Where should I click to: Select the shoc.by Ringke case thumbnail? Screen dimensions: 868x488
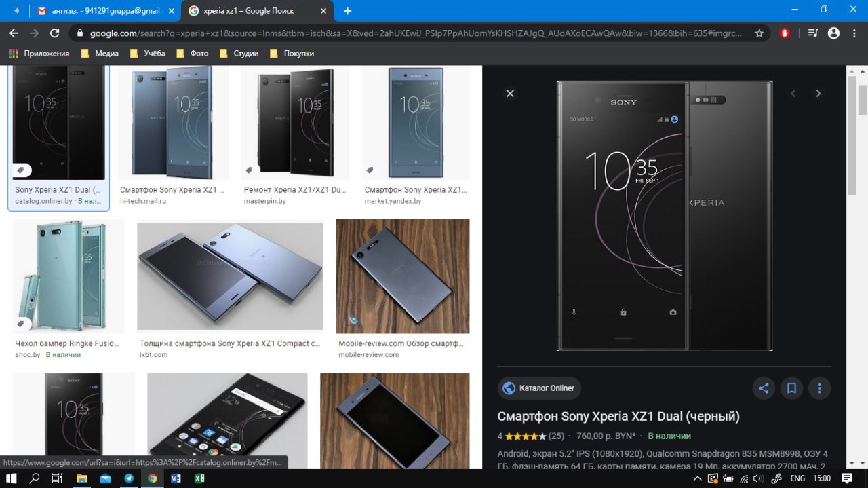68,276
